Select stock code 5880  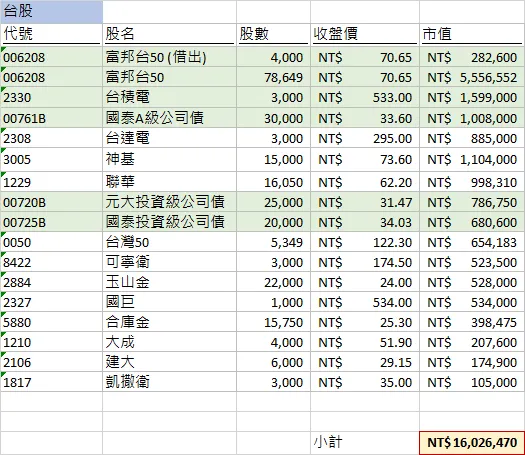click(52, 322)
